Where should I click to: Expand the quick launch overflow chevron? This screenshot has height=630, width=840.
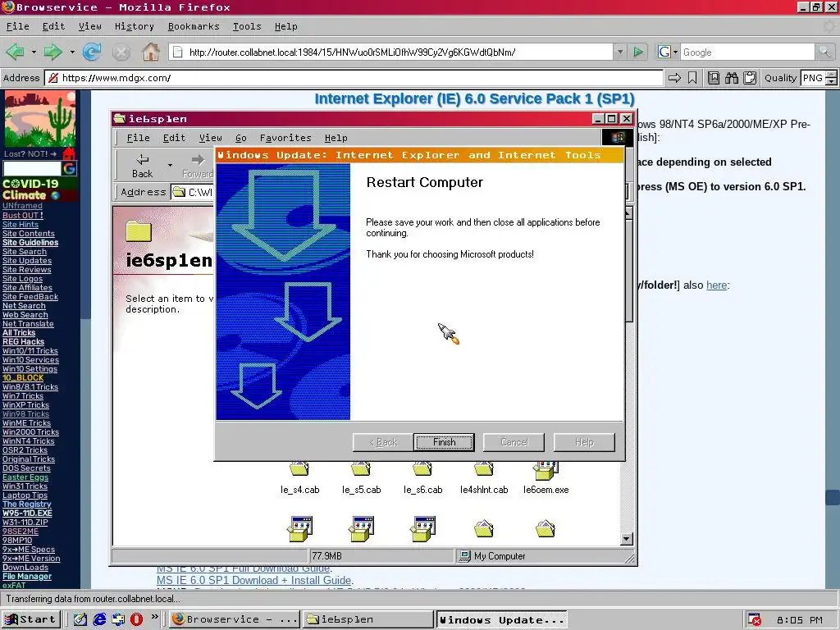click(155, 617)
